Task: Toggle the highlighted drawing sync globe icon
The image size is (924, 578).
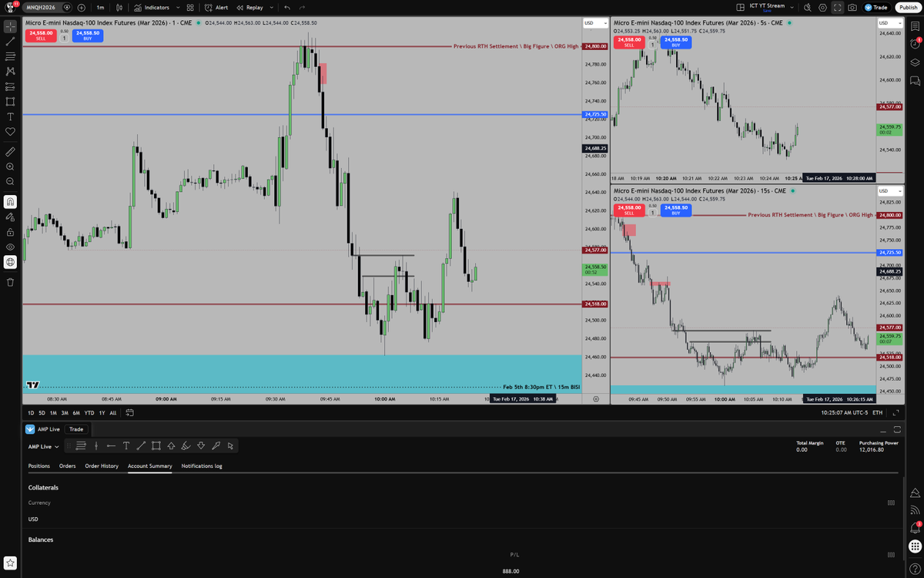Action: pos(10,262)
